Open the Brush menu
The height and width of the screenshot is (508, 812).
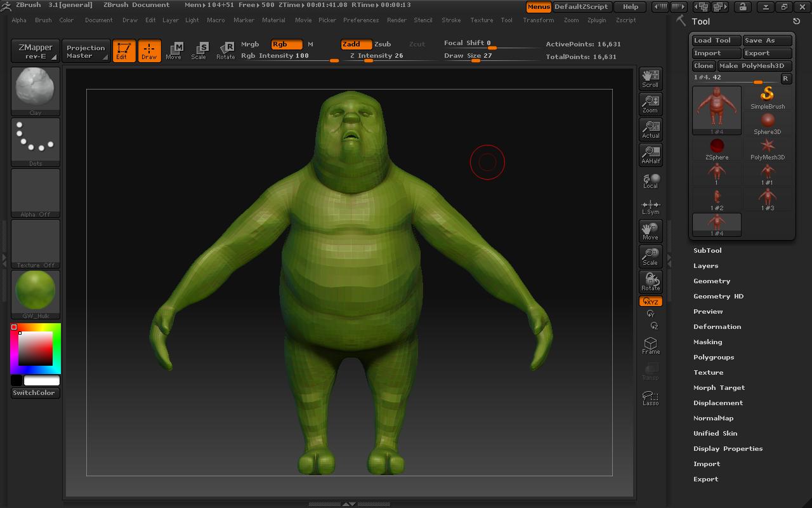tap(43, 20)
